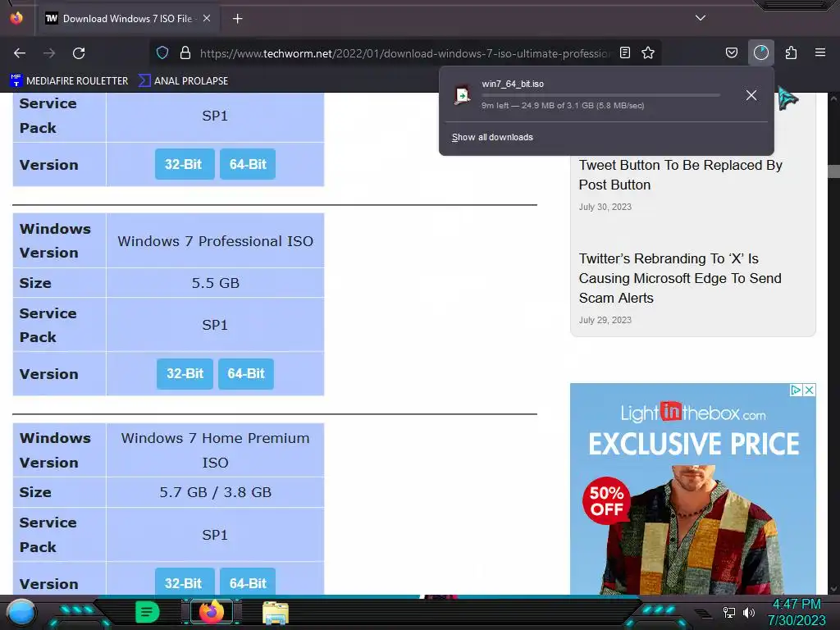Open File Explorer from the taskbar
This screenshot has height=630, width=840.
click(x=276, y=613)
